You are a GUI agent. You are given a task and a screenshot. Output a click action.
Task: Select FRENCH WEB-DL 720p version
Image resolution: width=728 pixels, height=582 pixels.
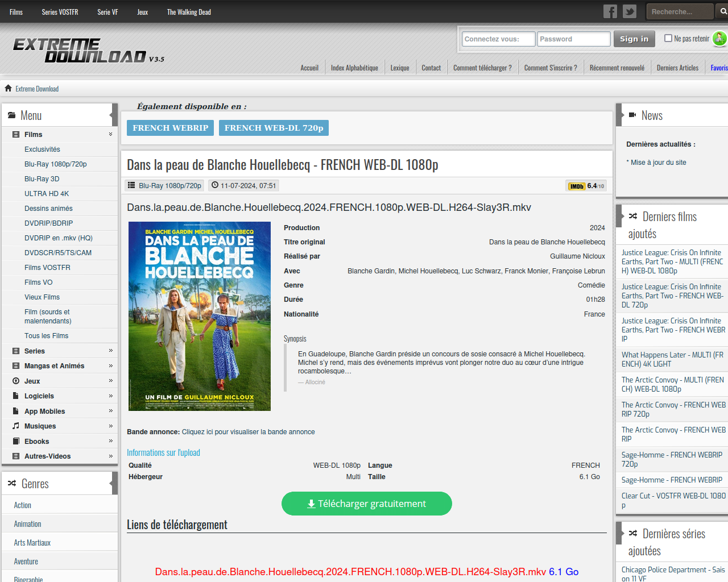[x=274, y=128]
